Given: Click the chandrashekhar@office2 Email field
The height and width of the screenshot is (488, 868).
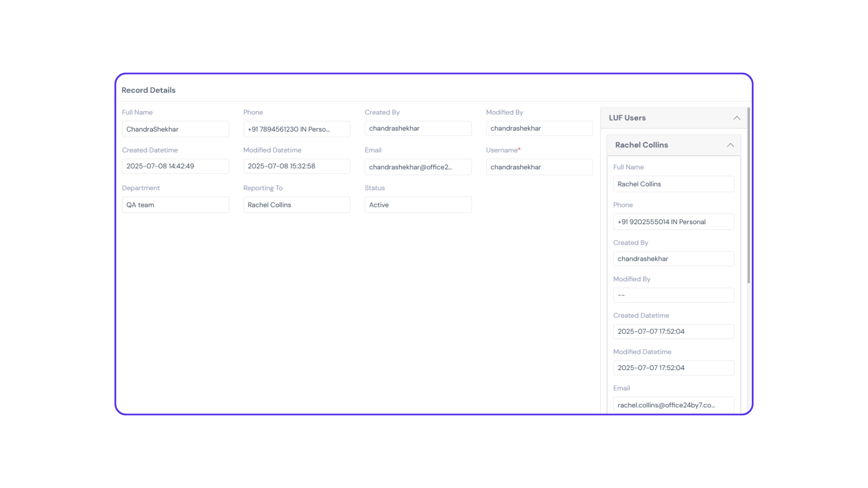Looking at the screenshot, I should (x=418, y=167).
